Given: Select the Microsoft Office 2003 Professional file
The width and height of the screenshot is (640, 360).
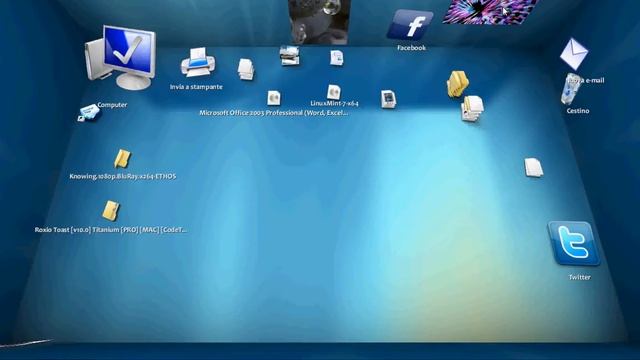Looking at the screenshot, I should click(x=273, y=98).
